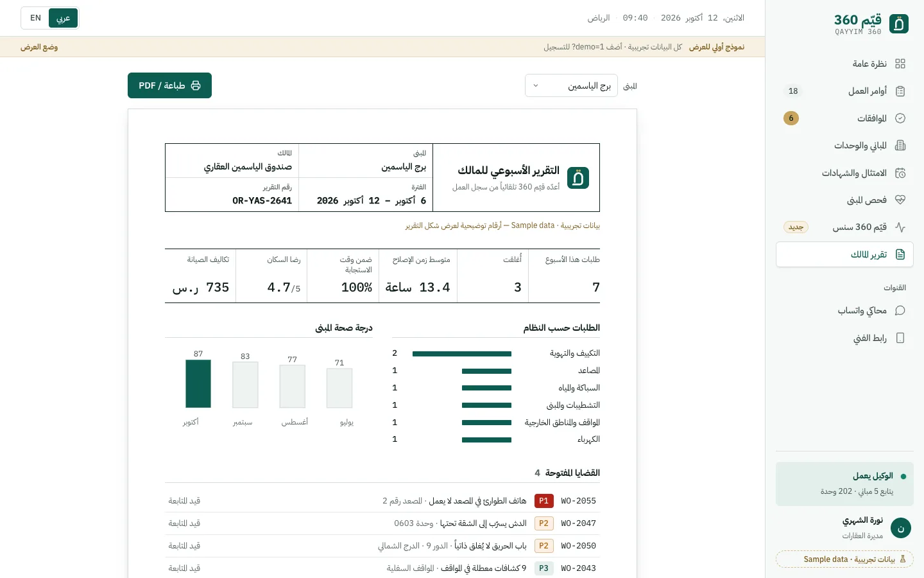Click the compliance certificates icon
This screenshot has width=924, height=578.
point(900,173)
